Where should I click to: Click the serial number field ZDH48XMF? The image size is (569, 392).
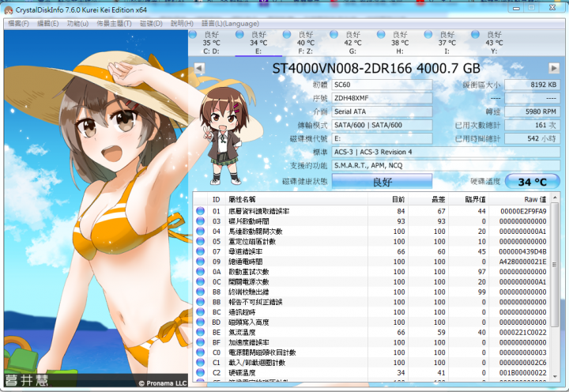pos(382,98)
